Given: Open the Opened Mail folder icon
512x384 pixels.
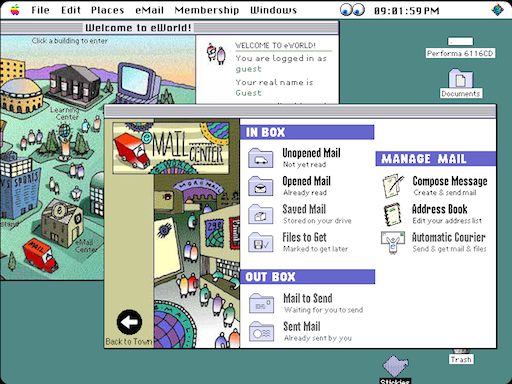Looking at the screenshot, I should pyautogui.click(x=261, y=186).
